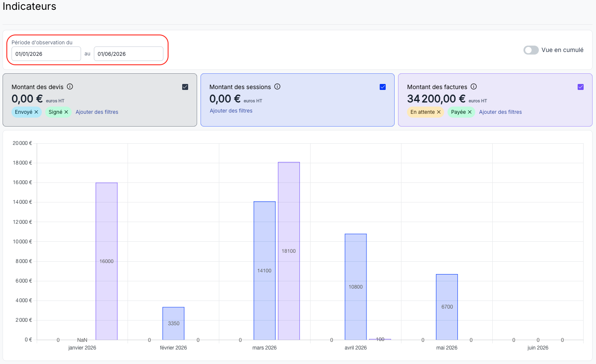Click the start date field 01/01/2026
596x364 pixels.
click(x=46, y=54)
